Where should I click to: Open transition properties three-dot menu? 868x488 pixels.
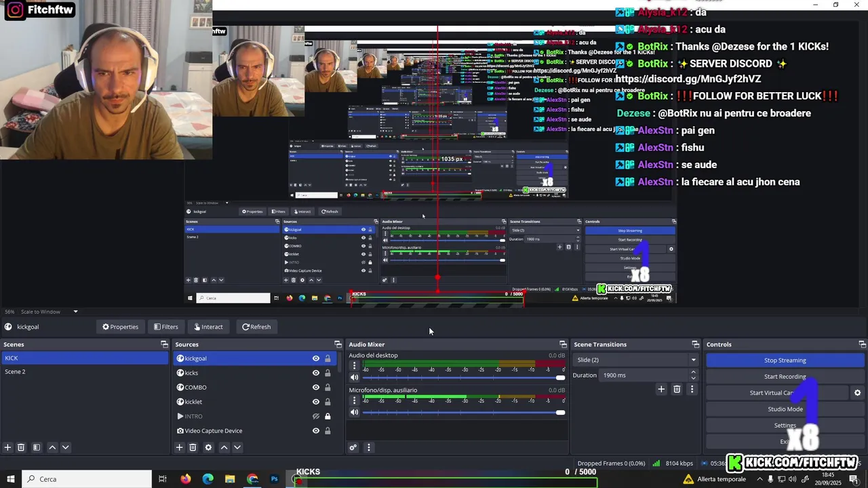pos(692,389)
